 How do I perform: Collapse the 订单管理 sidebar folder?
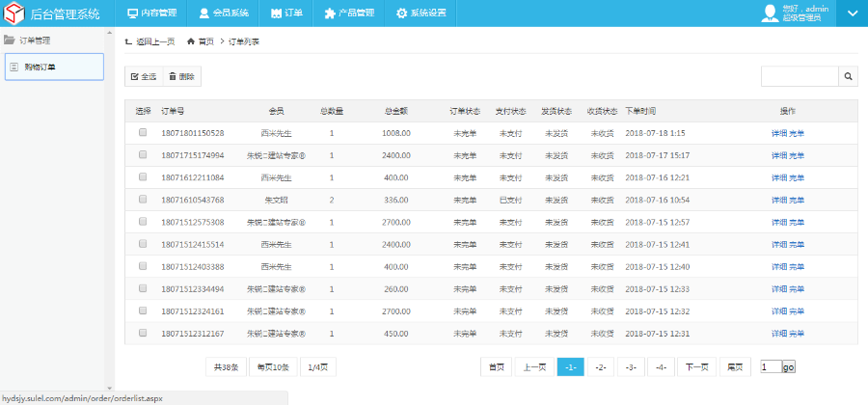tap(10, 40)
